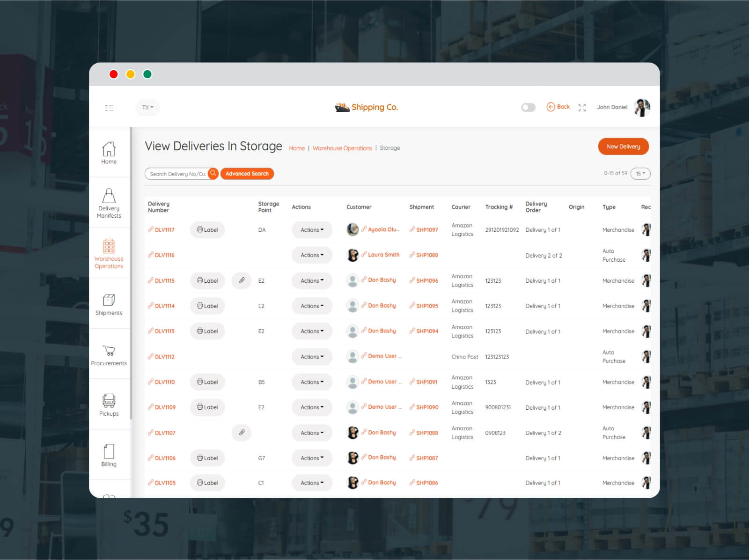Open shipment link SHP1097
This screenshot has width=749, height=560.
pyautogui.click(x=424, y=230)
